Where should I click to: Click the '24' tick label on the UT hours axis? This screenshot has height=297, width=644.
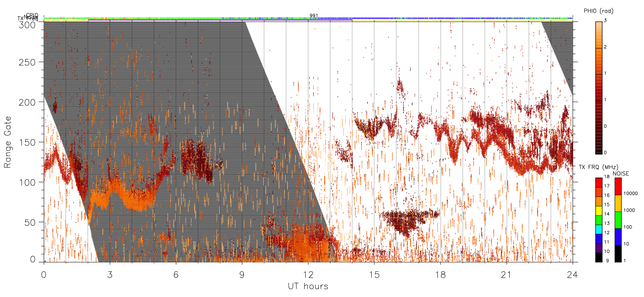pos(572,274)
